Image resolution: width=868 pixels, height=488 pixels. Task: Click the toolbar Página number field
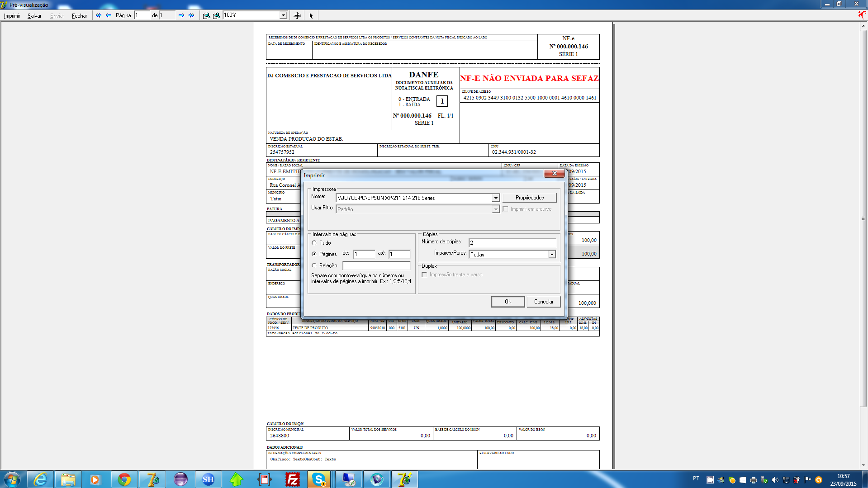[x=142, y=15]
